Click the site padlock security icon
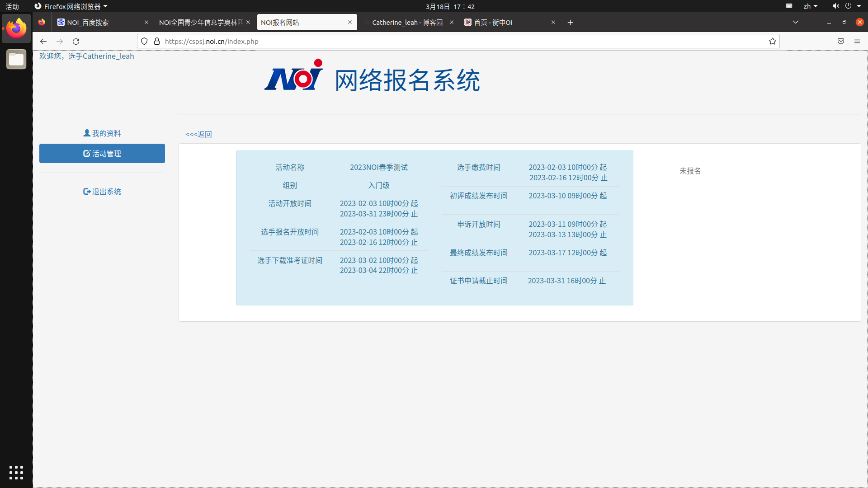The height and width of the screenshot is (488, 868). 157,41
